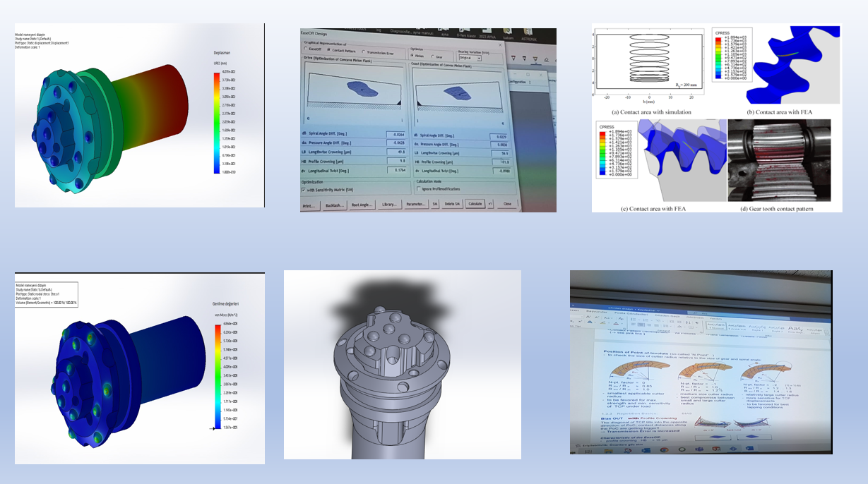Click the Deplasman color legend bar
868x484 pixels.
pos(217,123)
